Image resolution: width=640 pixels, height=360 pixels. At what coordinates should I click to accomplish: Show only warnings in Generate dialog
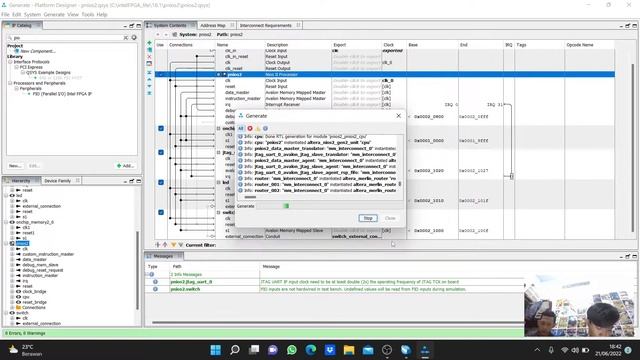tap(258, 128)
